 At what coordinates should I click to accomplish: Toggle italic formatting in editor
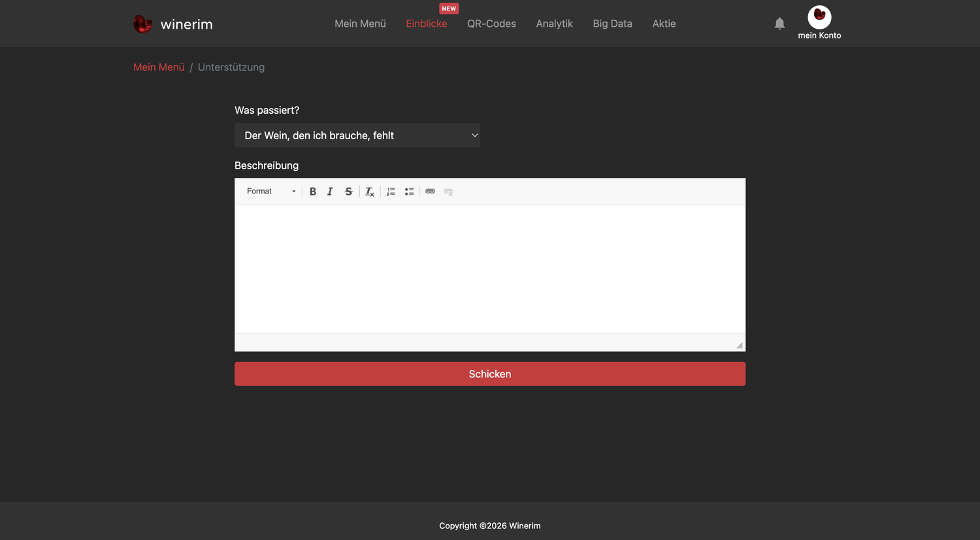pyautogui.click(x=330, y=192)
